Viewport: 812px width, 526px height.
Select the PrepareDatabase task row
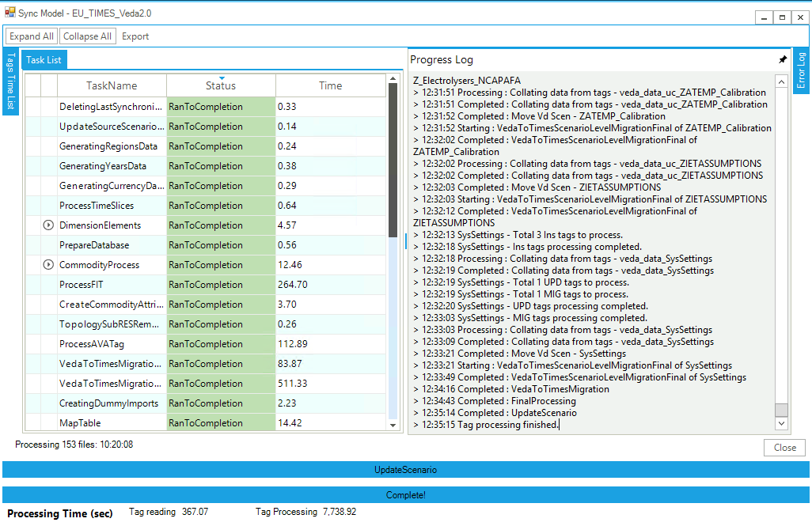[206, 245]
